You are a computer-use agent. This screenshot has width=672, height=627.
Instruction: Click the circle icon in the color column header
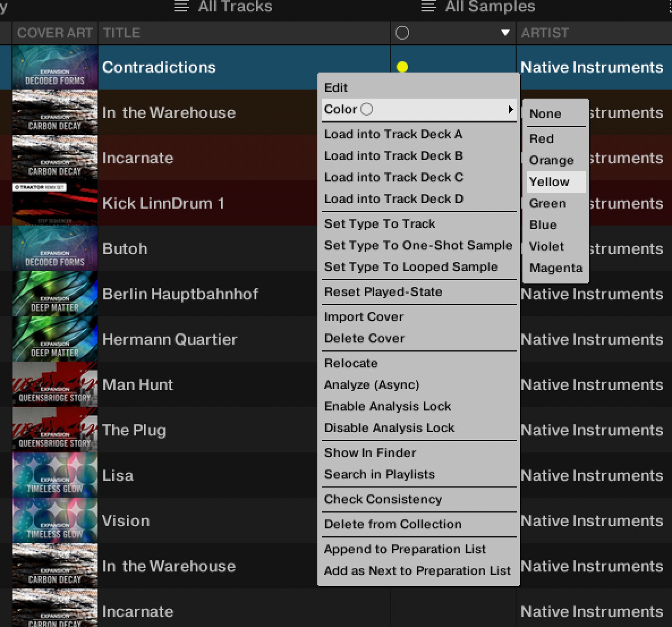point(402,33)
